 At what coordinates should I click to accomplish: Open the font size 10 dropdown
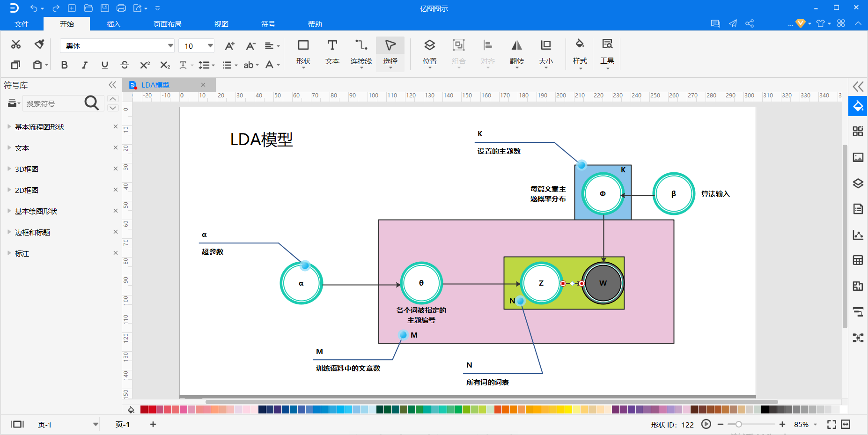click(210, 46)
